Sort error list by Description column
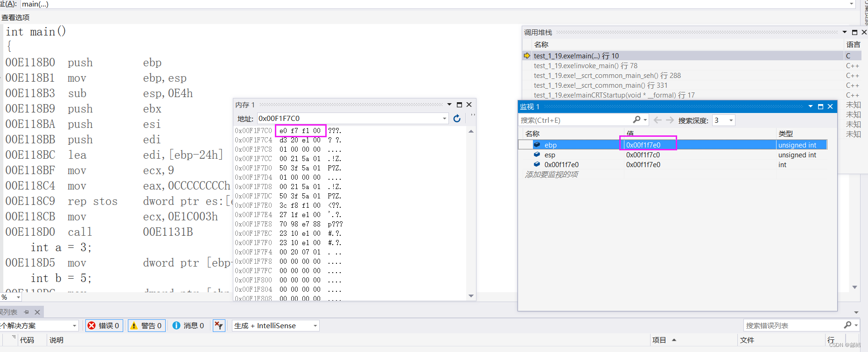 [x=56, y=340]
